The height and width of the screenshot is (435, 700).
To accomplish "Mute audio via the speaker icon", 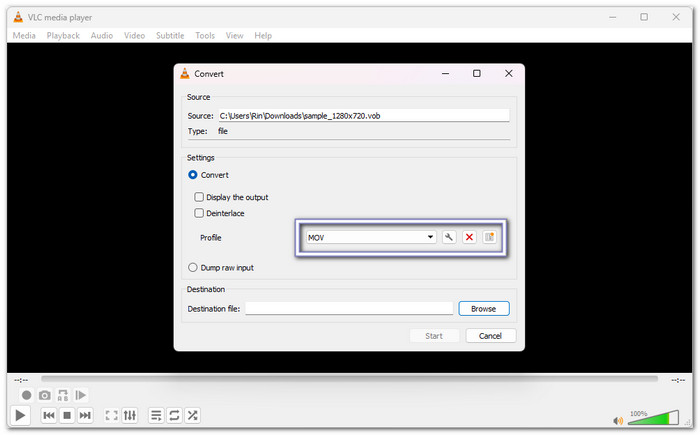I will 618,420.
